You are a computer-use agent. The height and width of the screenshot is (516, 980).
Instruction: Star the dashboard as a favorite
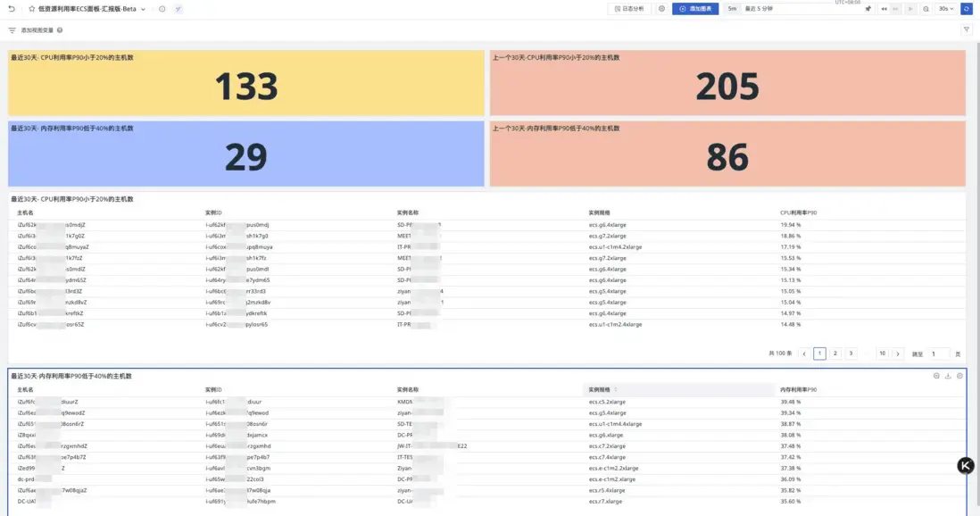[32, 9]
